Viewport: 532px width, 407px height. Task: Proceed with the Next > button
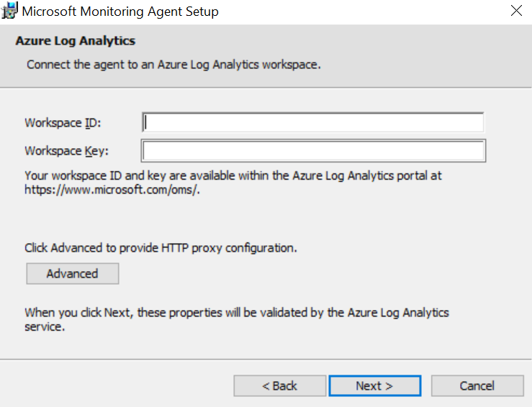pyautogui.click(x=375, y=385)
